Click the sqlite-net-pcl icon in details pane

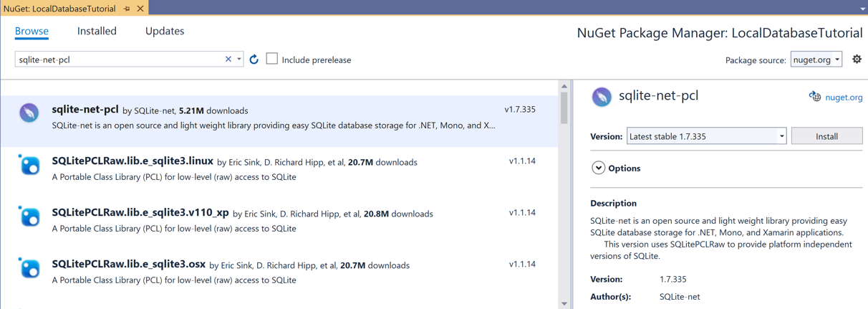pyautogui.click(x=602, y=97)
